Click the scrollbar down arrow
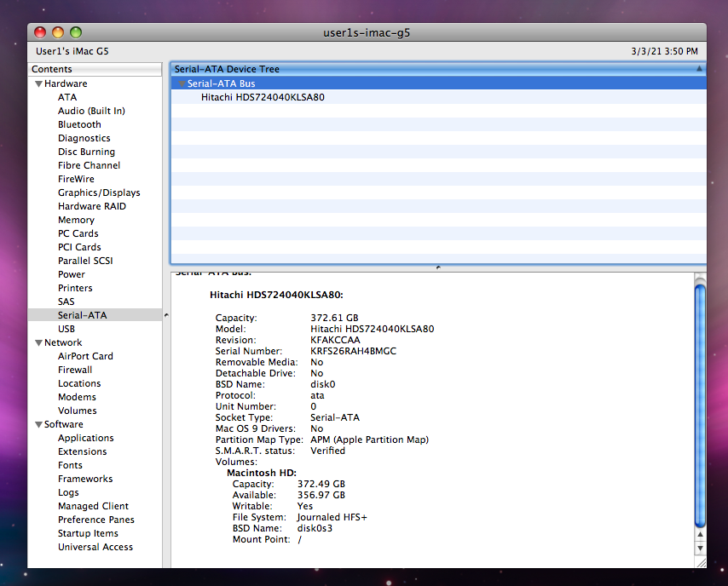This screenshot has height=586, width=728. (700, 548)
